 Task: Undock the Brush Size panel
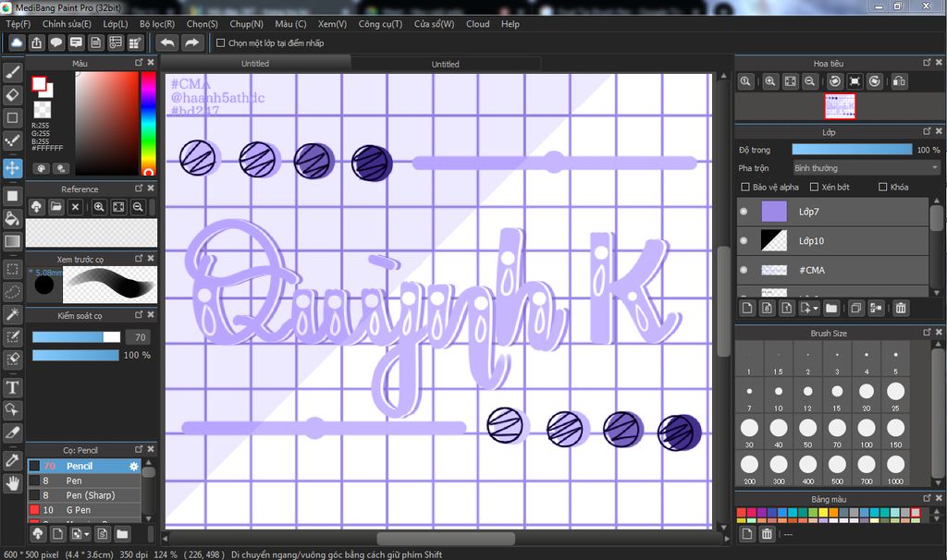(x=927, y=333)
